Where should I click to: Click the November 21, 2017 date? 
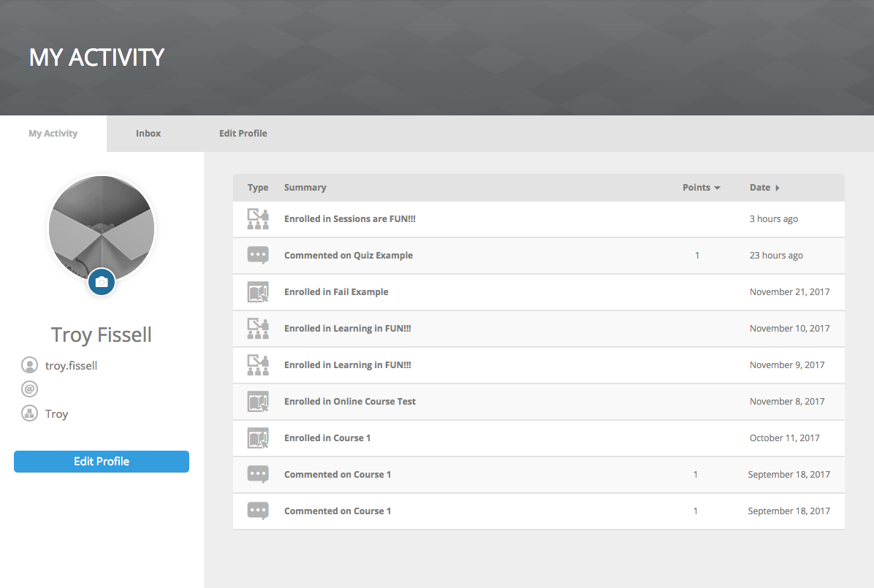tap(789, 292)
